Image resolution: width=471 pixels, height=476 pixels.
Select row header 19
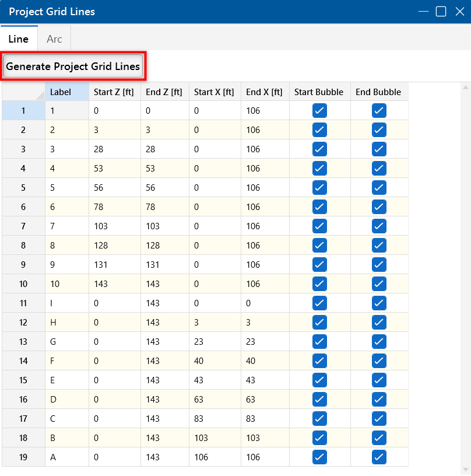click(x=23, y=457)
